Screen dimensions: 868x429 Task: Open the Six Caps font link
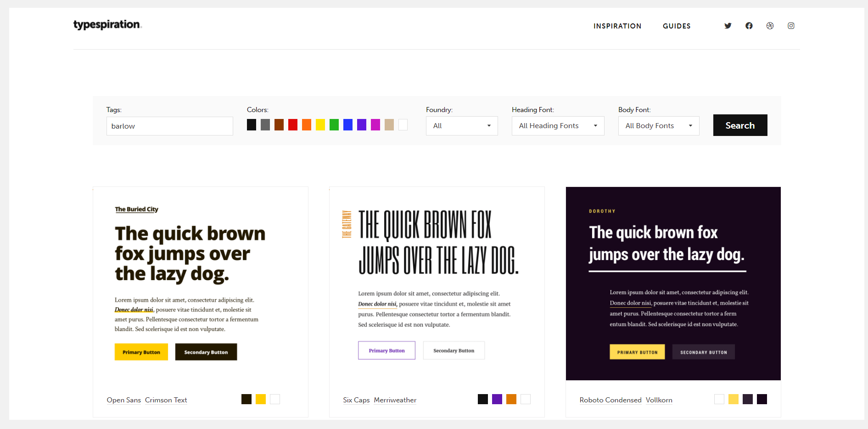point(356,400)
